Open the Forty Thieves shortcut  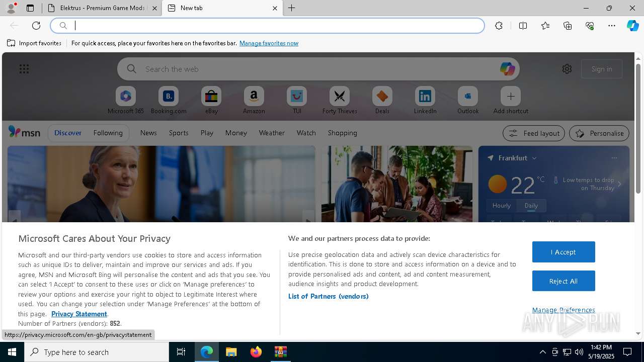coord(340,100)
